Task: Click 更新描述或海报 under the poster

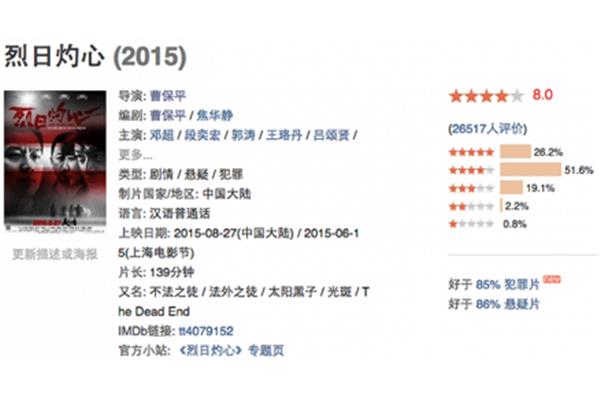Action: coord(55,254)
